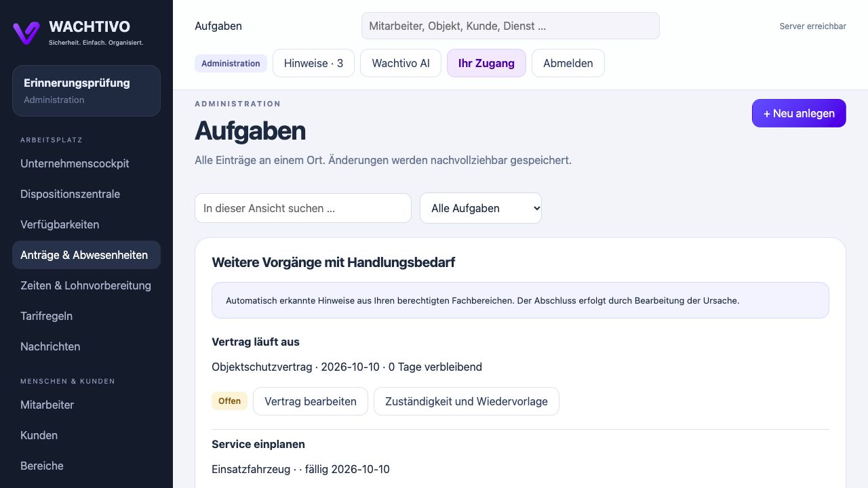Screen dimensions: 868x488
Task: Select the Service einplanen heading
Action: pos(258,444)
